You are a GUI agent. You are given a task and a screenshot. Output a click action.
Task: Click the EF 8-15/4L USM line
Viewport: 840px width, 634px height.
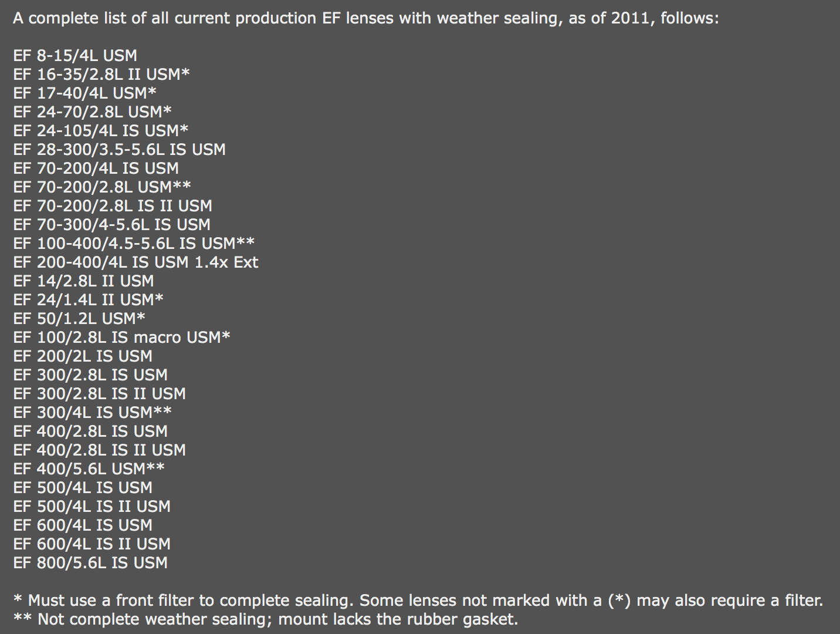pos(75,56)
